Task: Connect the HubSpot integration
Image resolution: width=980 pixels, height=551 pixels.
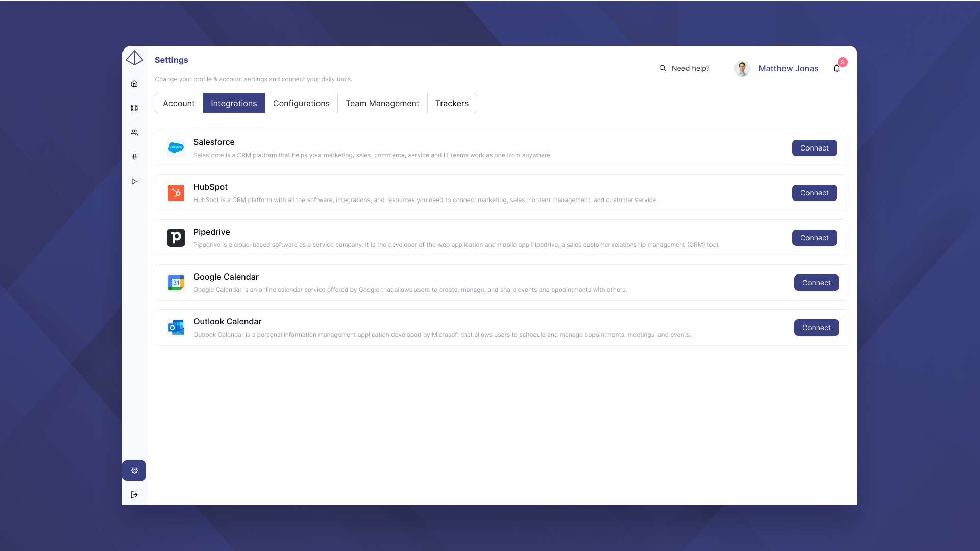Action: pos(814,193)
